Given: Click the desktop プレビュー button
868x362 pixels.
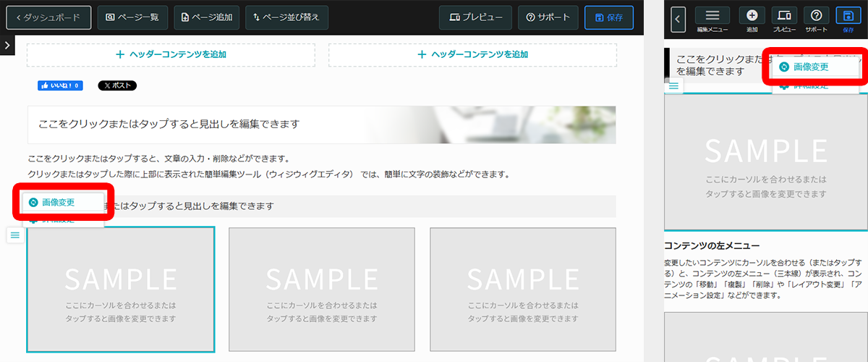Looking at the screenshot, I should [x=475, y=17].
